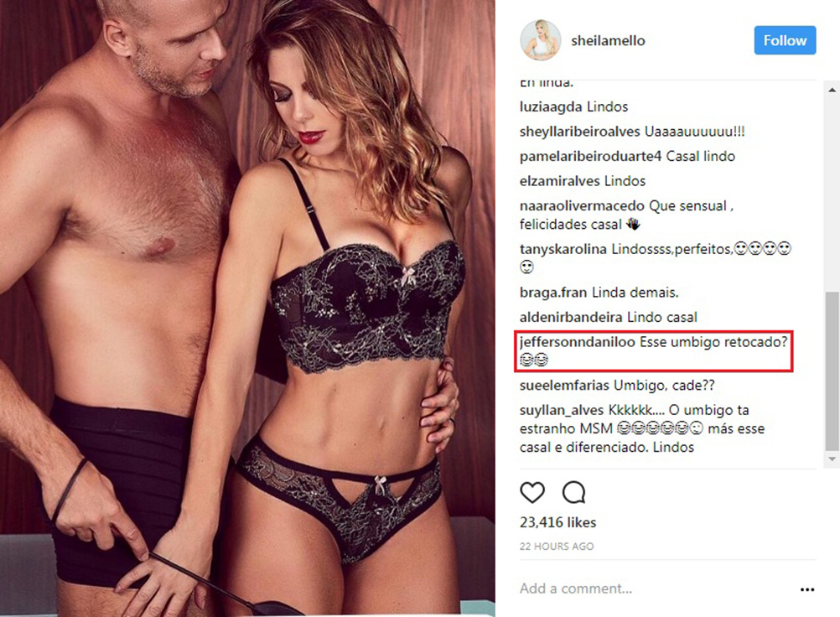Click the comments scrollbar up arrow

pyautogui.click(x=832, y=90)
